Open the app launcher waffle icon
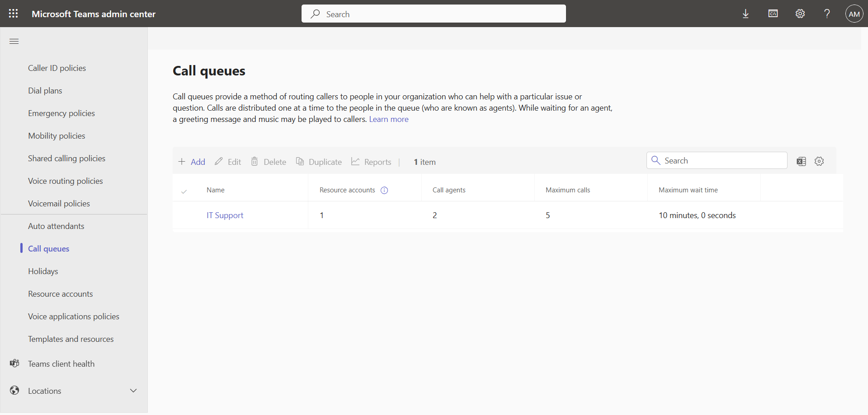The width and height of the screenshot is (868, 415). click(14, 14)
